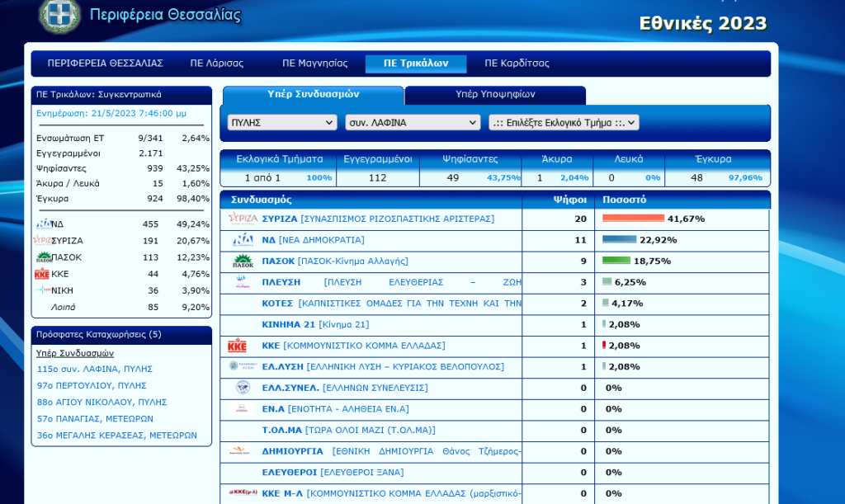Viewport: 845px width, 504px height.
Task: Open 88ο ΑΓΙΟΥ ΝΙΚΟΛΑΟΥ, ΠΥΛΗΣ entry
Action: click(x=101, y=403)
